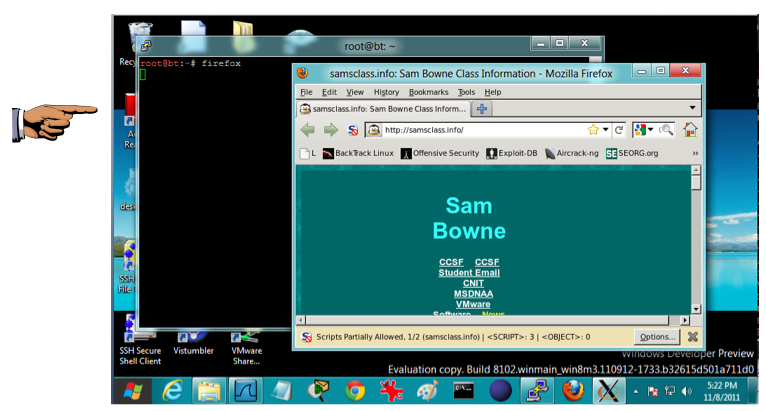Select the VMware Share desktop shortcut
The height and width of the screenshot is (411, 766).
point(246,349)
